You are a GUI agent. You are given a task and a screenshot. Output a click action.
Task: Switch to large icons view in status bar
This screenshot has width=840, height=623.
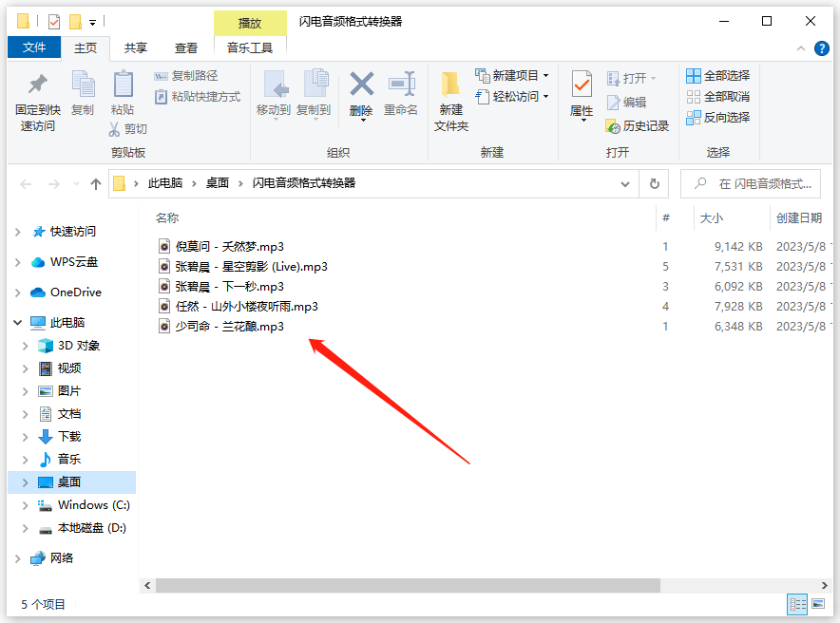(x=818, y=605)
